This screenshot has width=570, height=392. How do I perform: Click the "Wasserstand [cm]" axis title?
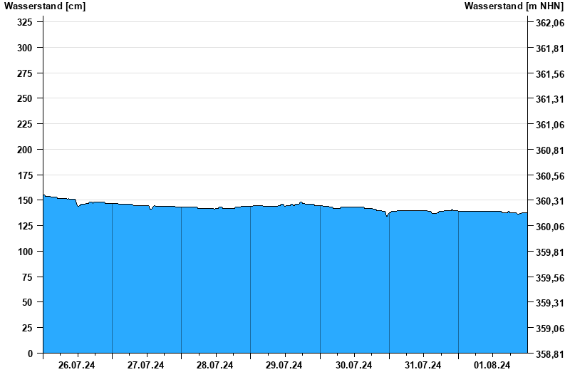(45, 6)
